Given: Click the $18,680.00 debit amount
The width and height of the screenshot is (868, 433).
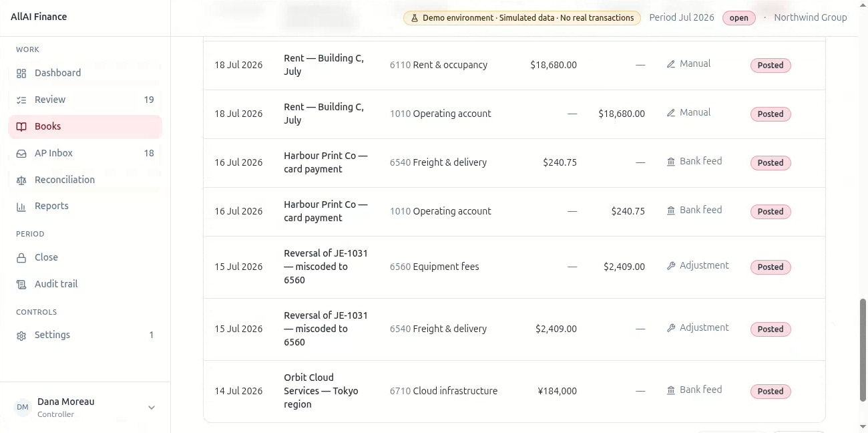Looking at the screenshot, I should [x=554, y=65].
